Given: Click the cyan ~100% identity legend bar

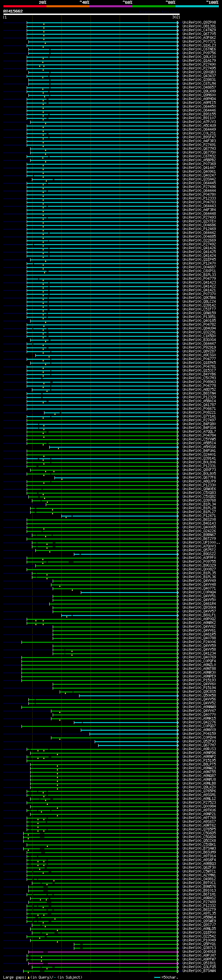Looking at the screenshot, I should point(197,6).
